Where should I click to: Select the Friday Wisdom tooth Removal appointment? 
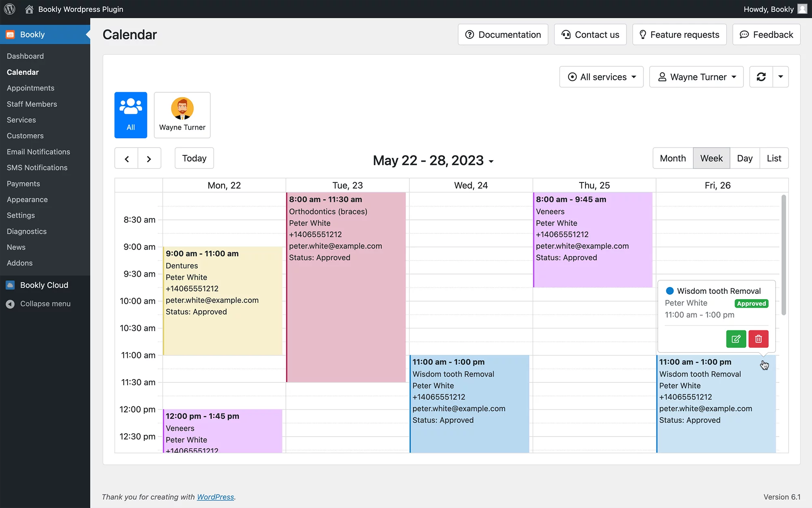pos(716,404)
